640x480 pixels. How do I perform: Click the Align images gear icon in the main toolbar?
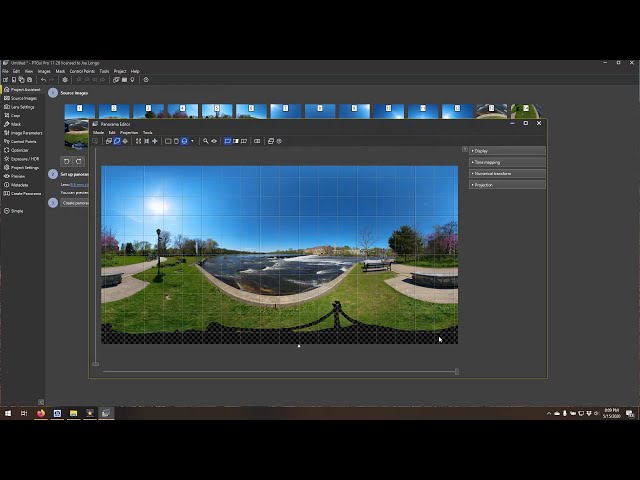65,80
